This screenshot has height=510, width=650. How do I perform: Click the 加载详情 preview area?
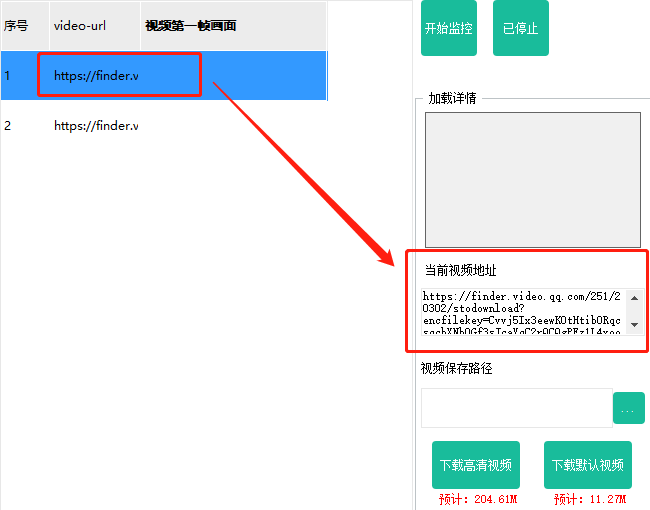point(532,180)
